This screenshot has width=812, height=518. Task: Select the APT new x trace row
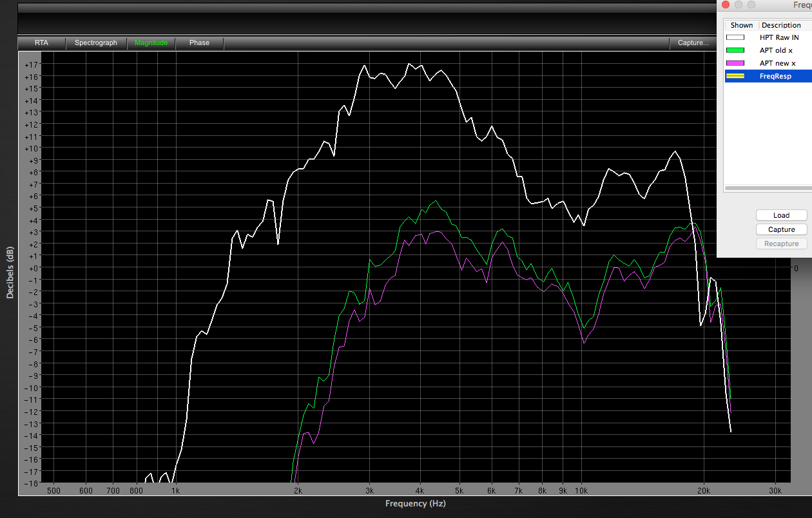click(768, 63)
